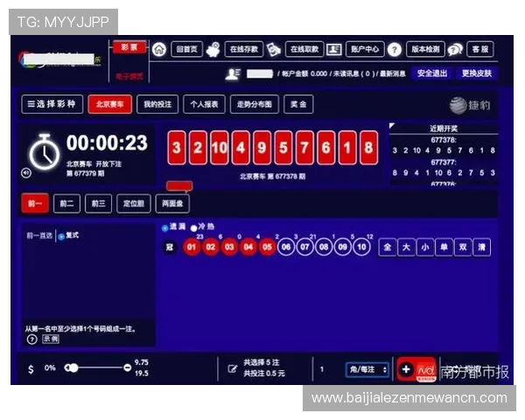Click the question mark help icon in top bar
Screen dimensions: 525x420
395,49
